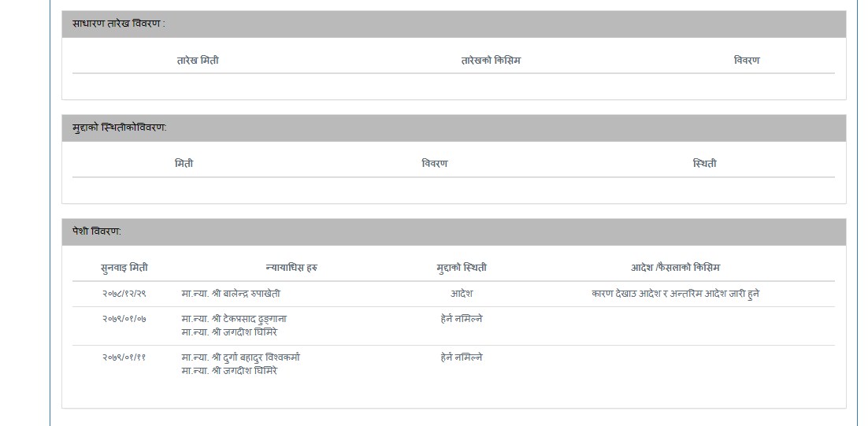This screenshot has height=426, width=868.
Task: Click the न्यायाधिस हरु column header
Action: 291,268
